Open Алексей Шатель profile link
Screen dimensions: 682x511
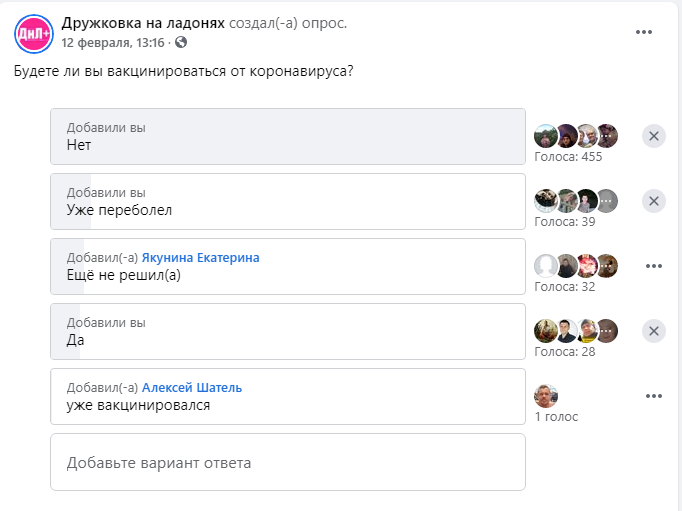click(x=192, y=387)
